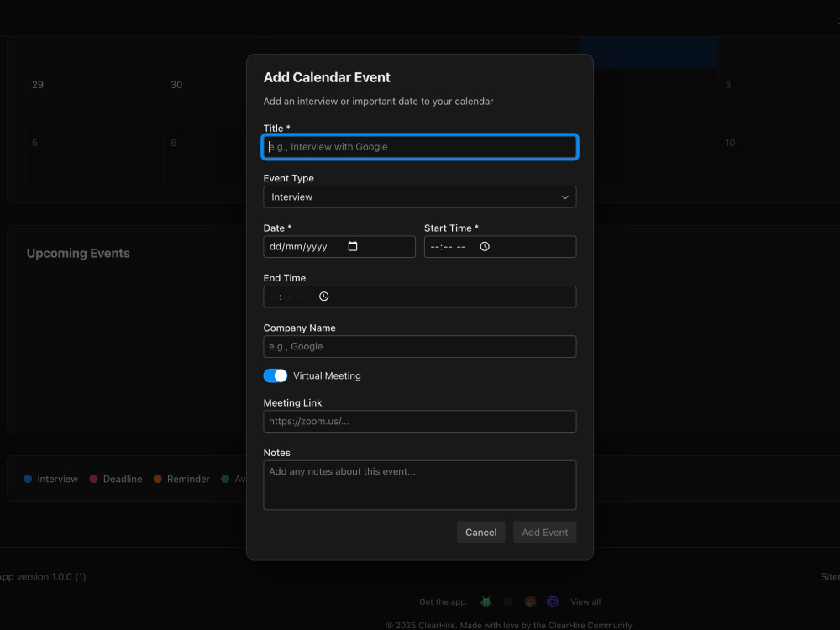
Task: Select the orange Reminder legend dot
Action: pyautogui.click(x=158, y=479)
